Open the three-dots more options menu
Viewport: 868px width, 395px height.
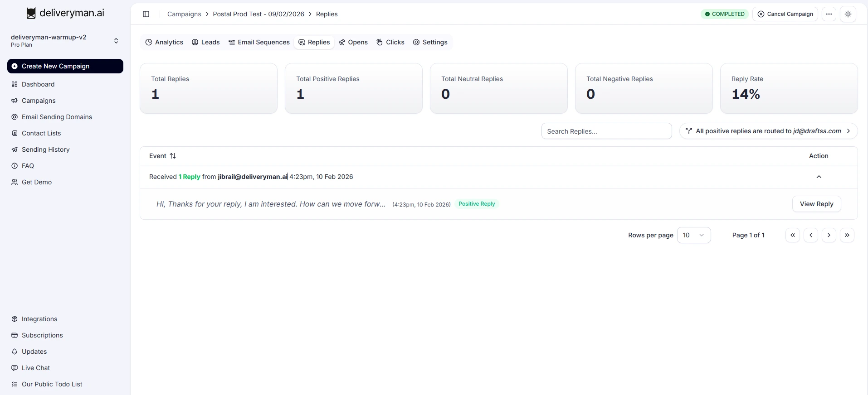(829, 14)
